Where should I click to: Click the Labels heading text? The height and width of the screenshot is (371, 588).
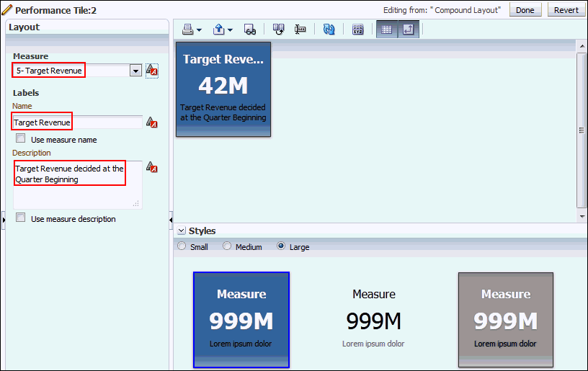tap(26, 93)
